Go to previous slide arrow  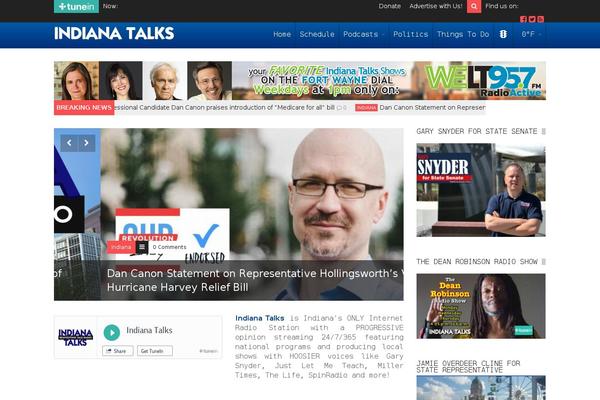click(x=69, y=143)
